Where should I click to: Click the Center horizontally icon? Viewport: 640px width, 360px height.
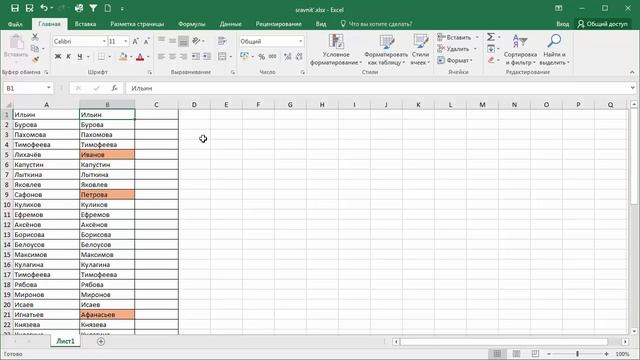tap(173, 56)
